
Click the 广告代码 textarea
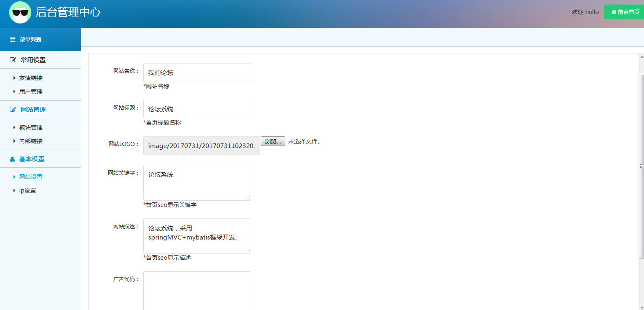click(197, 291)
